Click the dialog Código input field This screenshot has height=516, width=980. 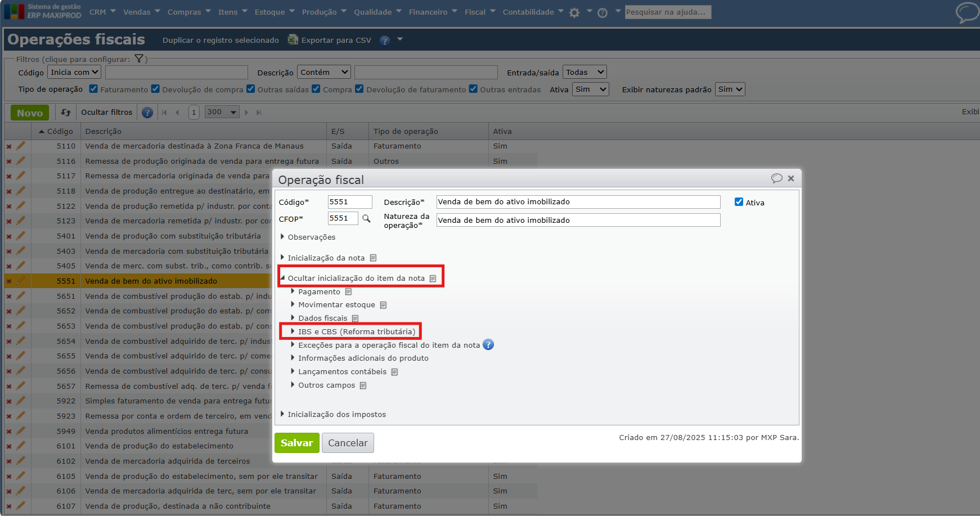[x=350, y=202]
